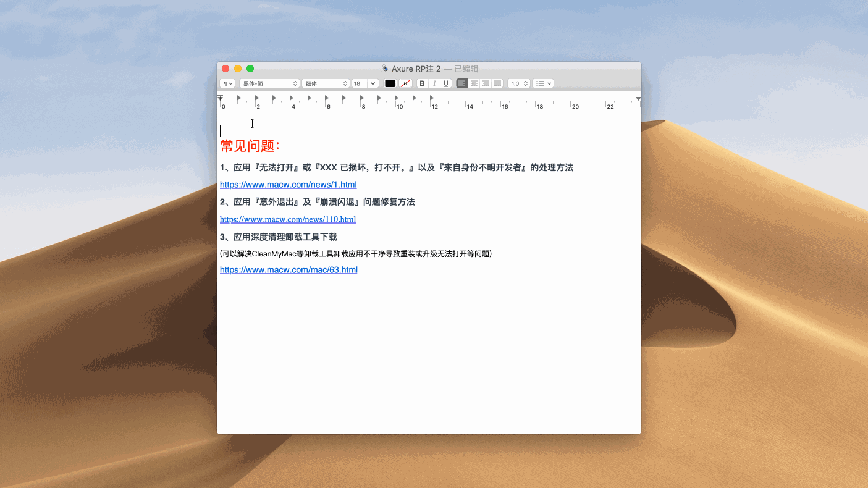This screenshot has height=488, width=868.
Task: Click the tab stop at ruler position 2
Action: coord(256,98)
